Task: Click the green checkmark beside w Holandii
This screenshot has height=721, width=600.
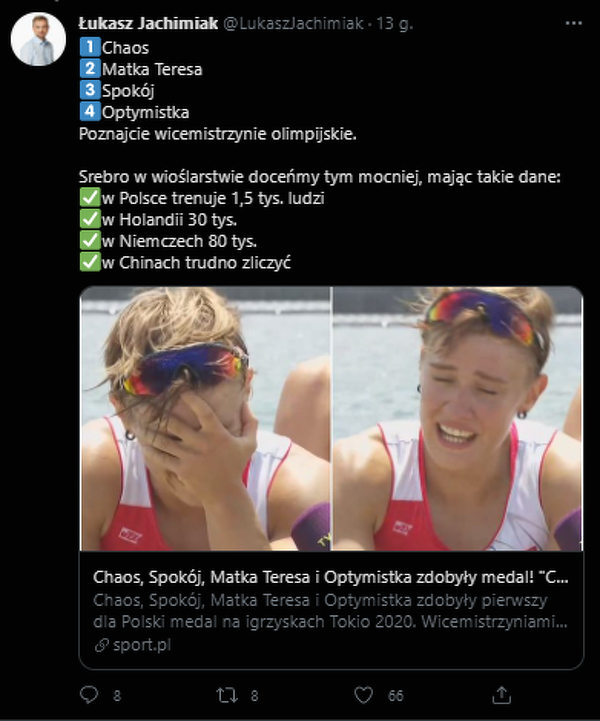Action: coord(90,219)
